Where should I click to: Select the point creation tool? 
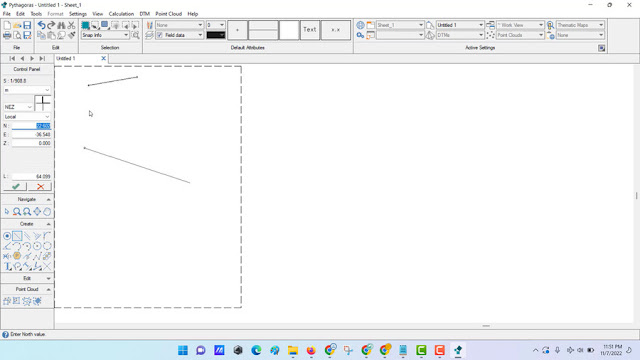(7, 236)
